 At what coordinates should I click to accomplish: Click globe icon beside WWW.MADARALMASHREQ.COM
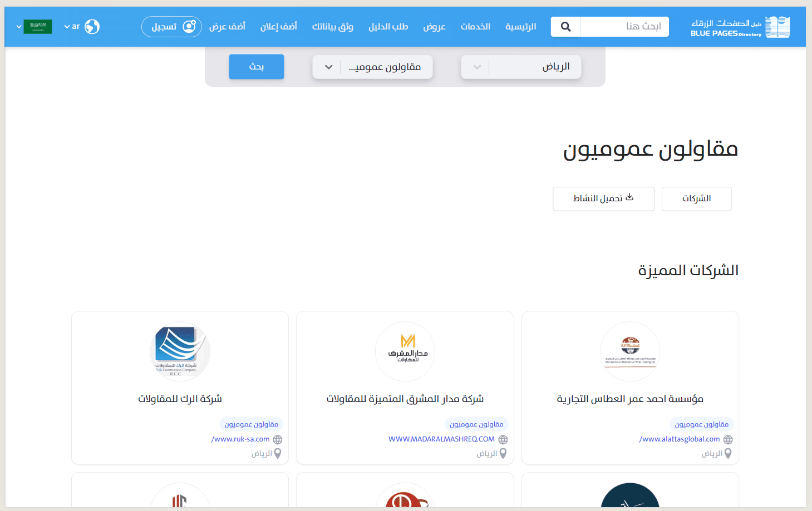(503, 439)
